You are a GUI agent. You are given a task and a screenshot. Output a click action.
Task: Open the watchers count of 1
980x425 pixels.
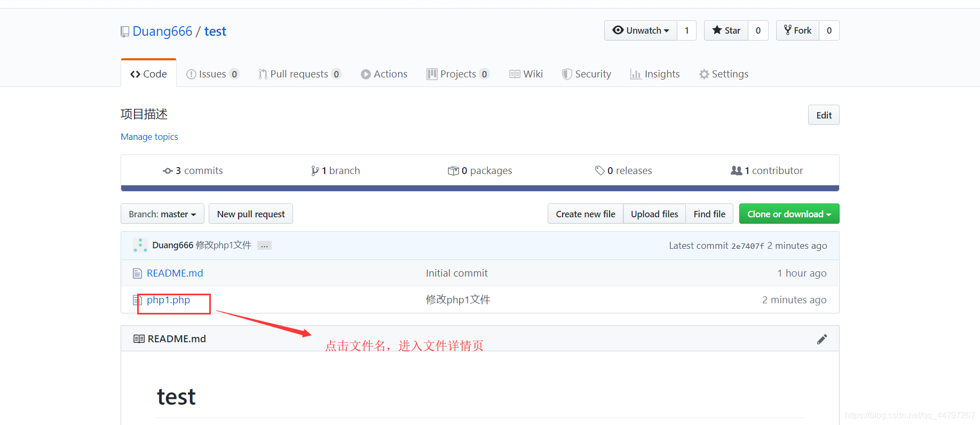click(x=687, y=30)
